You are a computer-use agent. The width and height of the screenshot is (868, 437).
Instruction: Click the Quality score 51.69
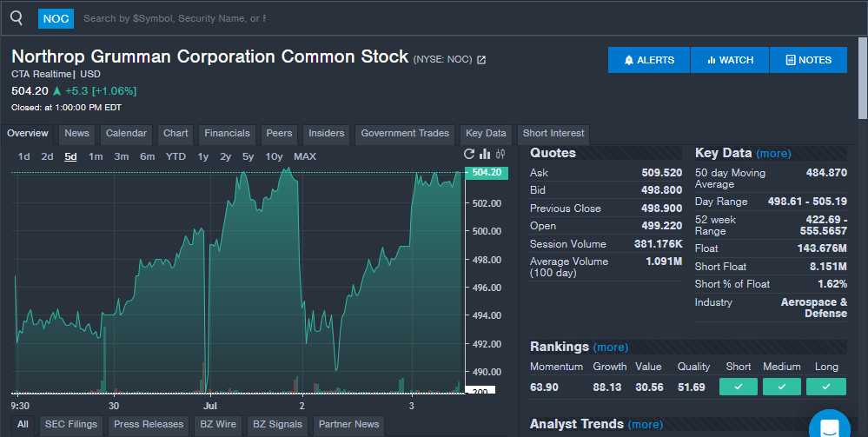click(691, 387)
